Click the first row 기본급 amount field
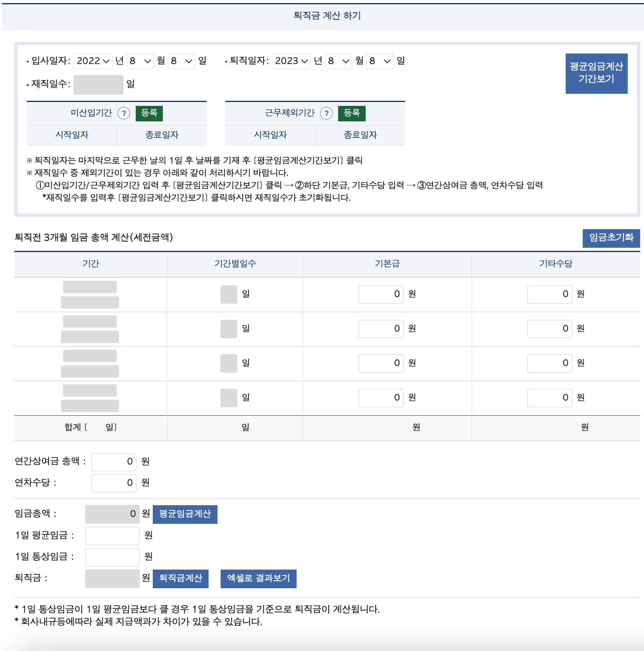The width and height of the screenshot is (644, 651). (381, 294)
